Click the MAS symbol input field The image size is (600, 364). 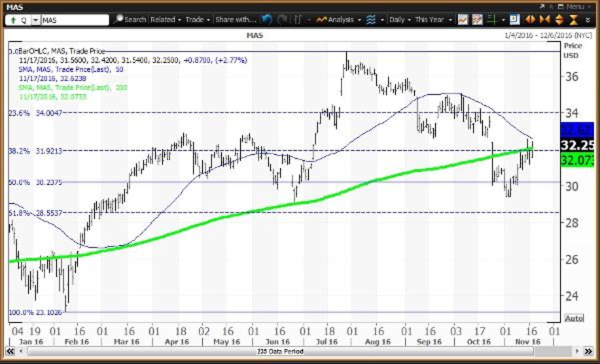click(x=74, y=19)
